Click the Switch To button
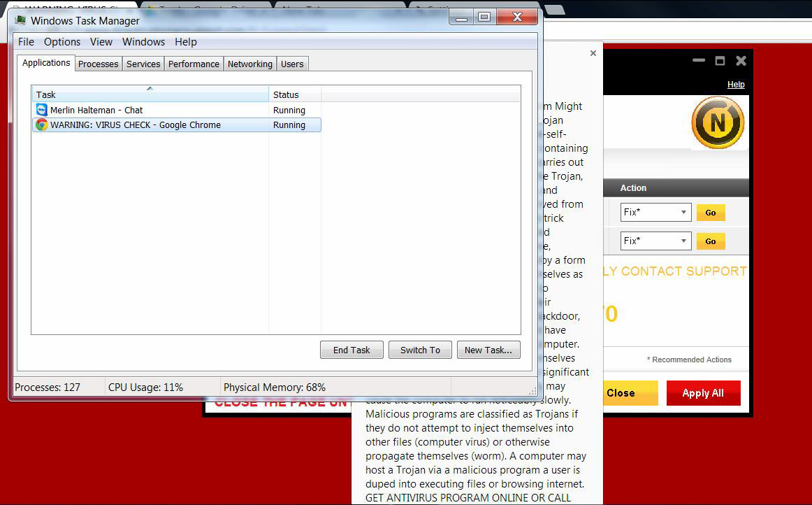The width and height of the screenshot is (812, 505). pyautogui.click(x=420, y=350)
